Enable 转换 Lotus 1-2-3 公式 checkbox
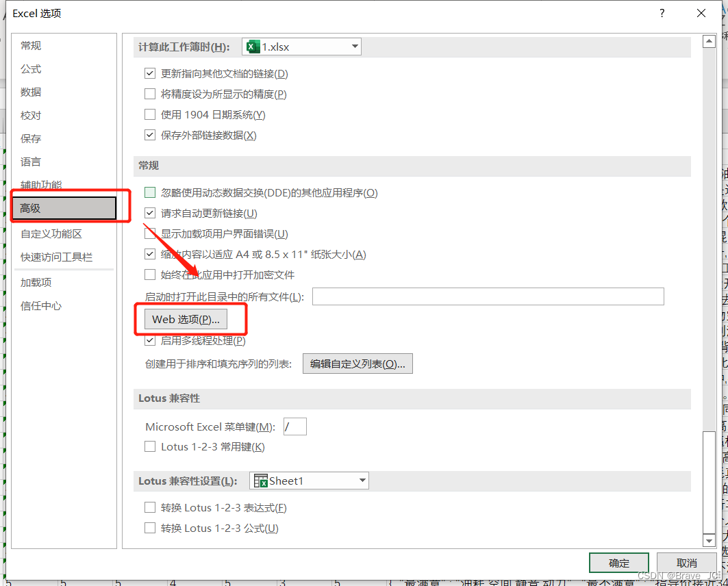728x586 pixels. [x=150, y=528]
